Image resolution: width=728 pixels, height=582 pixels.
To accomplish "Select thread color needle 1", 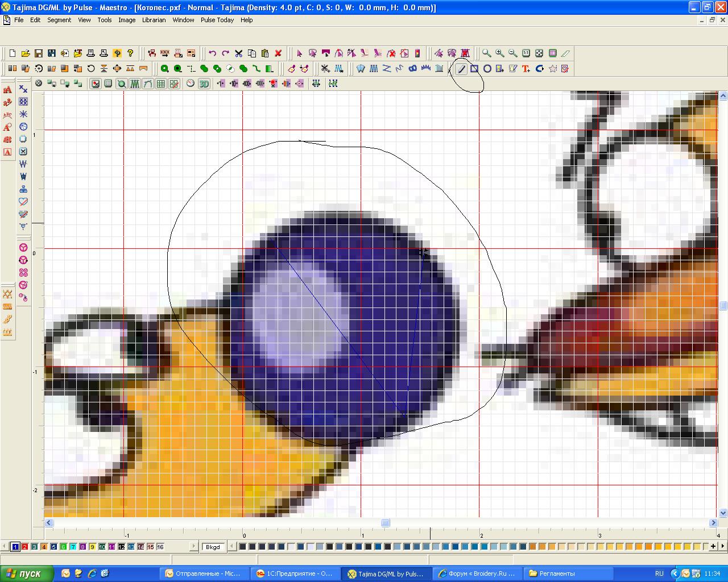I will [15, 547].
